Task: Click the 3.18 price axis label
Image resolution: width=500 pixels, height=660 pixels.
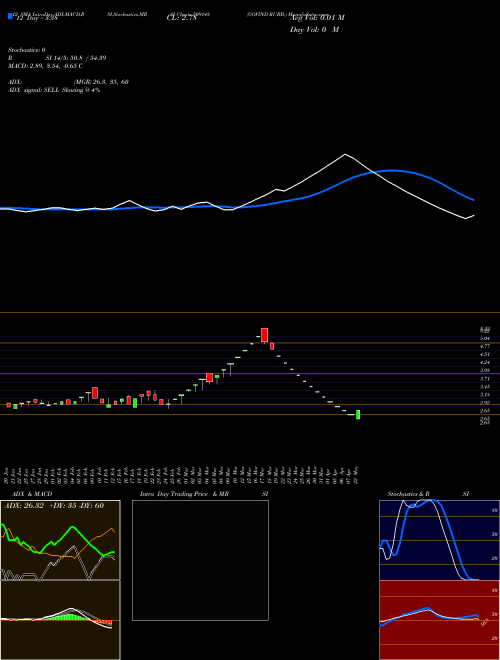Action: click(x=485, y=395)
